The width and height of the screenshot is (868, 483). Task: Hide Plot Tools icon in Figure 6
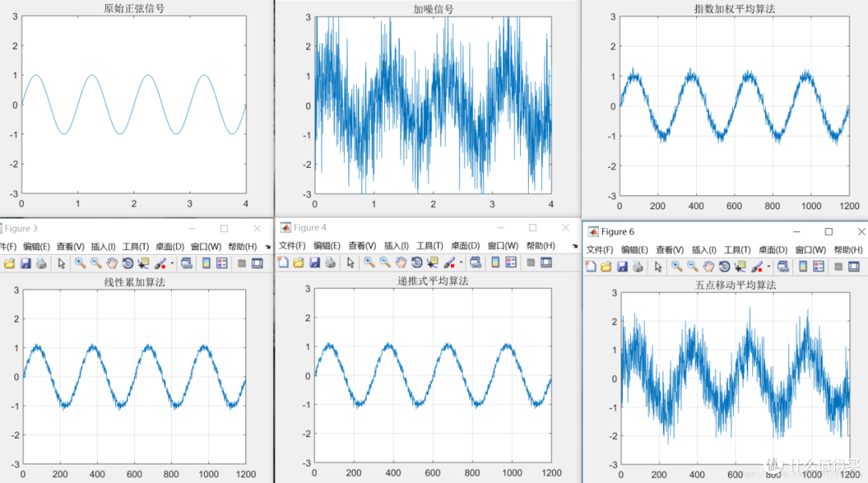838,267
